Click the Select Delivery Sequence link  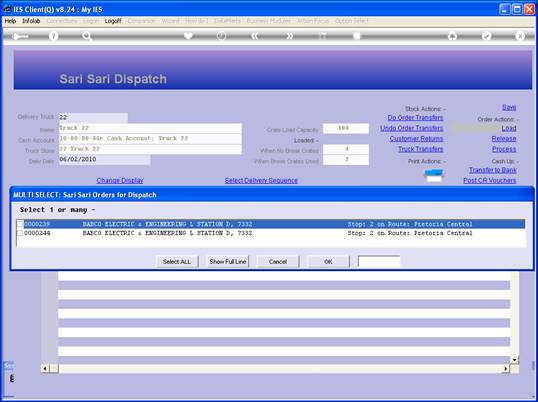point(261,180)
